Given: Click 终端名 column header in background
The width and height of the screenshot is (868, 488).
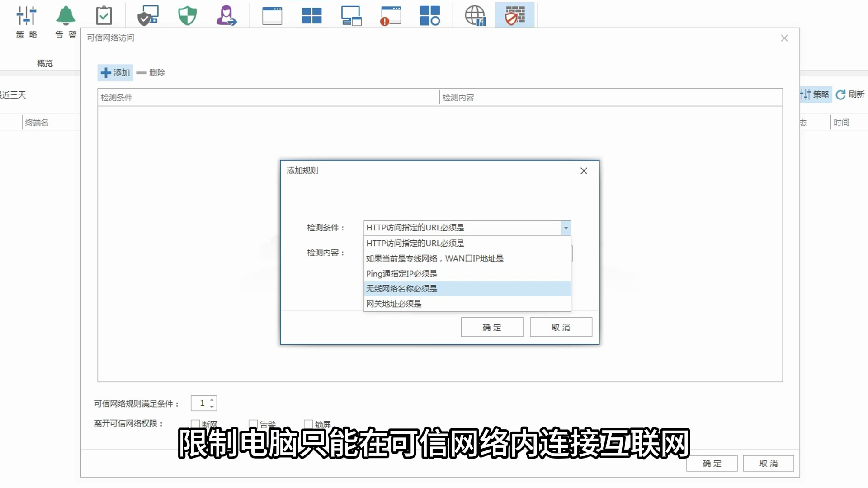Looking at the screenshot, I should [37, 122].
